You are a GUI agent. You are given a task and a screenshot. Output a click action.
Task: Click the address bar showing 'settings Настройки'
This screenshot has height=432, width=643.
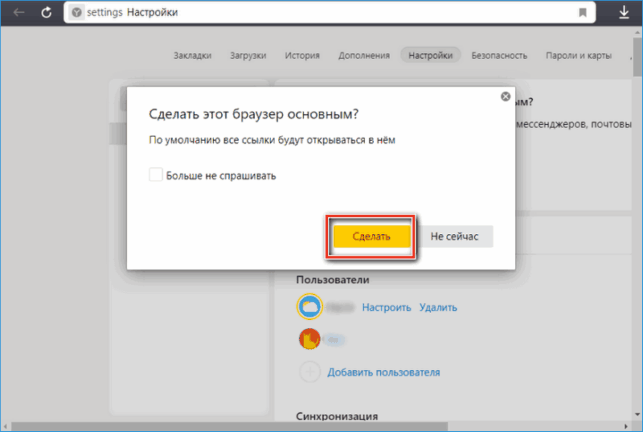(330, 12)
